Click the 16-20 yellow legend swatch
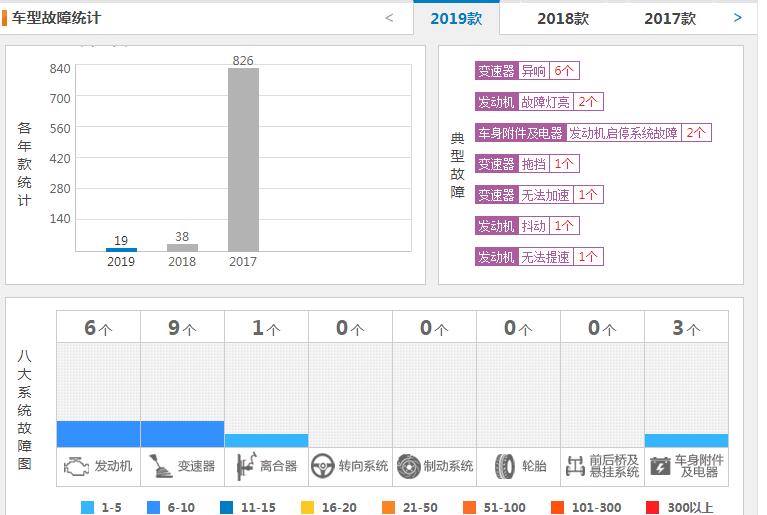The image size is (767, 515). 307,508
